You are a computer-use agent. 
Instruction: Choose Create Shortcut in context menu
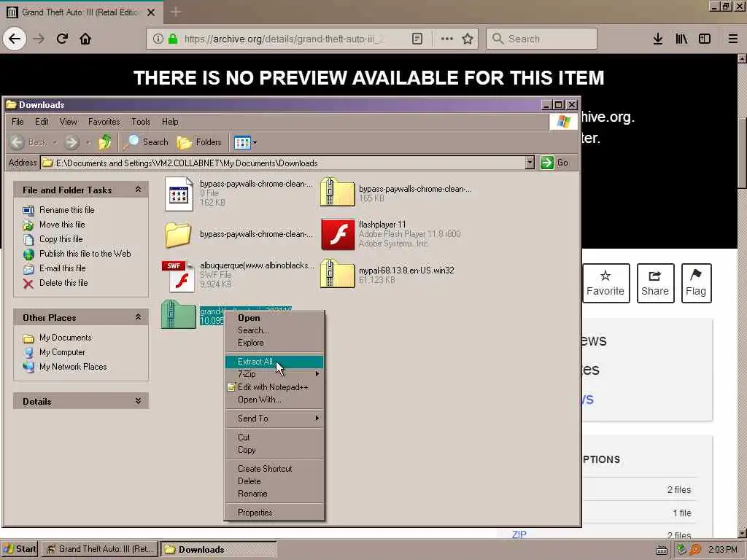[x=274, y=469]
